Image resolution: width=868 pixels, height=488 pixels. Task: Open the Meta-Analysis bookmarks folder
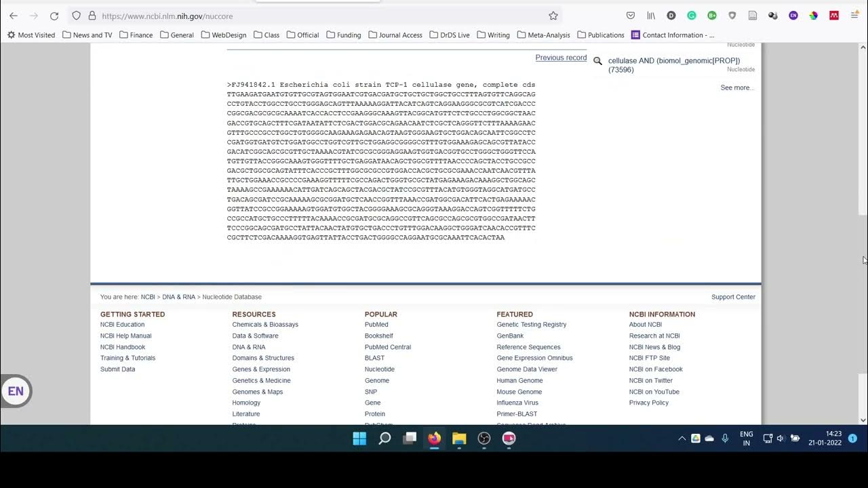(x=543, y=35)
